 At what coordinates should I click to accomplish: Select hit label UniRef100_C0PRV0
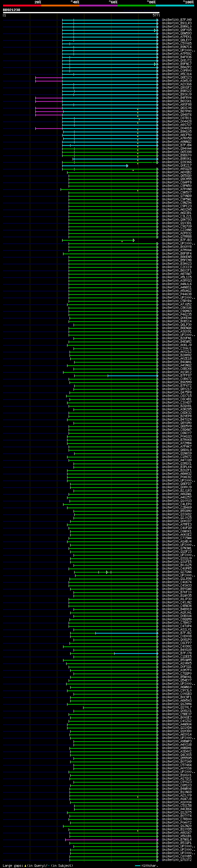[x=177, y=71]
